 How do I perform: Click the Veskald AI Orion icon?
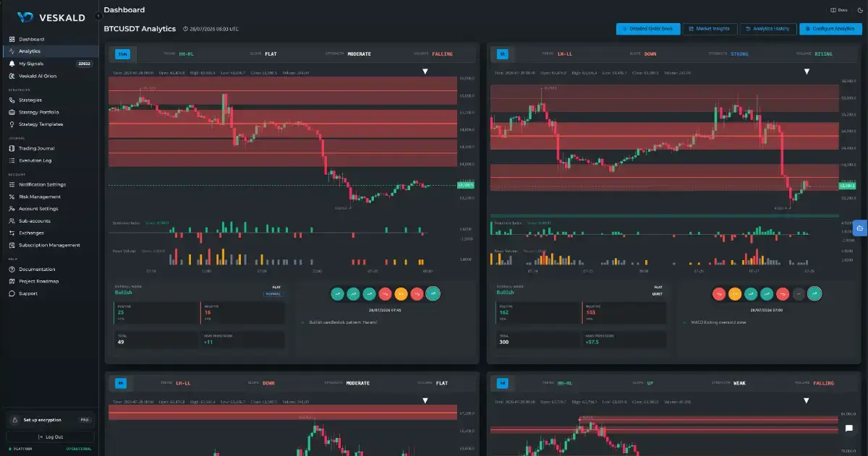[x=12, y=75]
